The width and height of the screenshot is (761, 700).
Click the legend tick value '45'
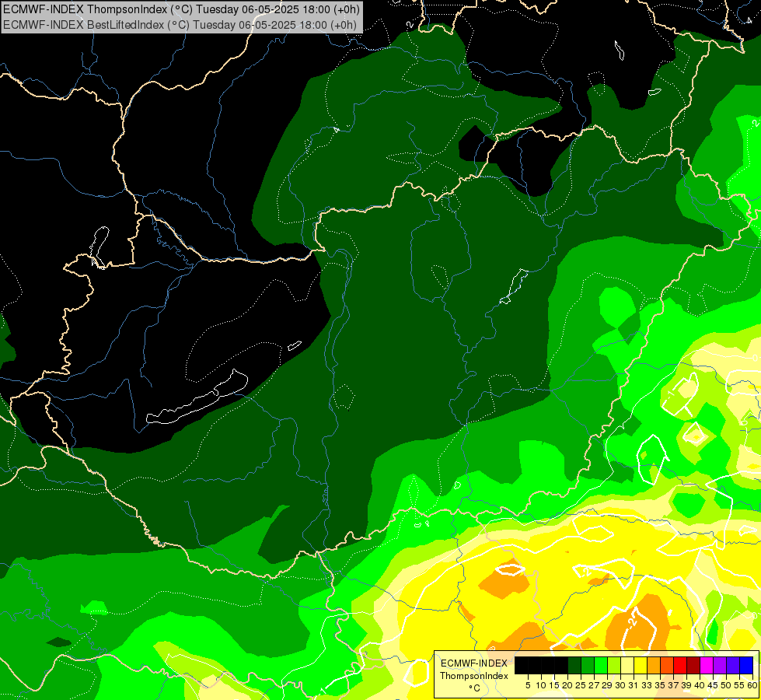tap(713, 685)
